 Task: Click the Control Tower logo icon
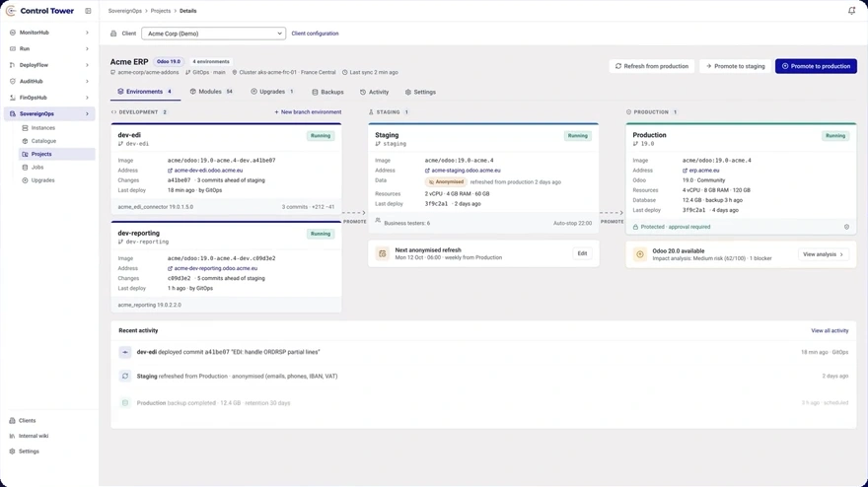tap(11, 11)
